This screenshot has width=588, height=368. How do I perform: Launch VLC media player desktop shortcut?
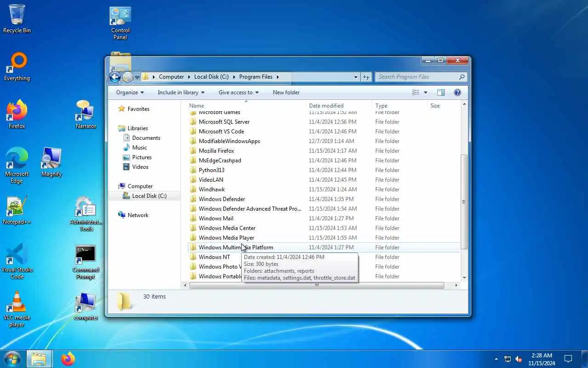coord(17,309)
